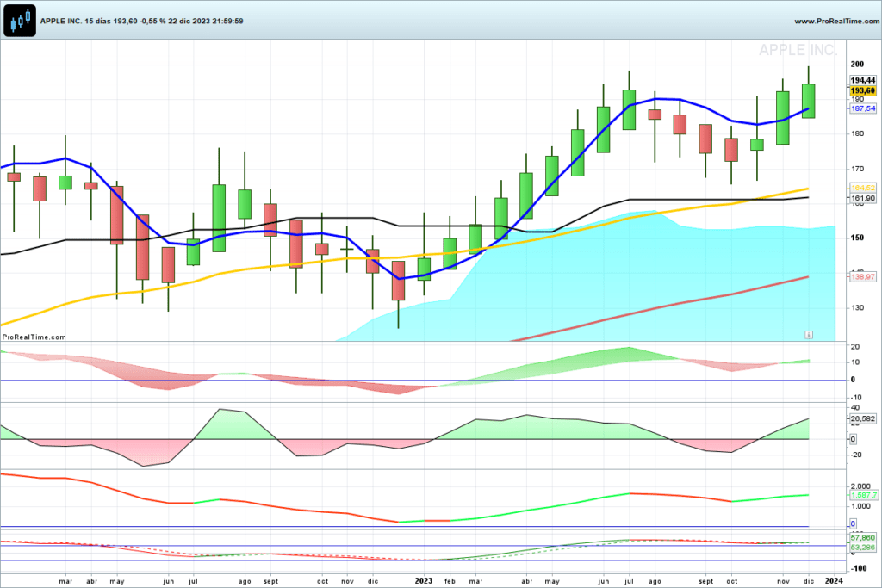Click the 2024 year label on time axis

point(834,581)
